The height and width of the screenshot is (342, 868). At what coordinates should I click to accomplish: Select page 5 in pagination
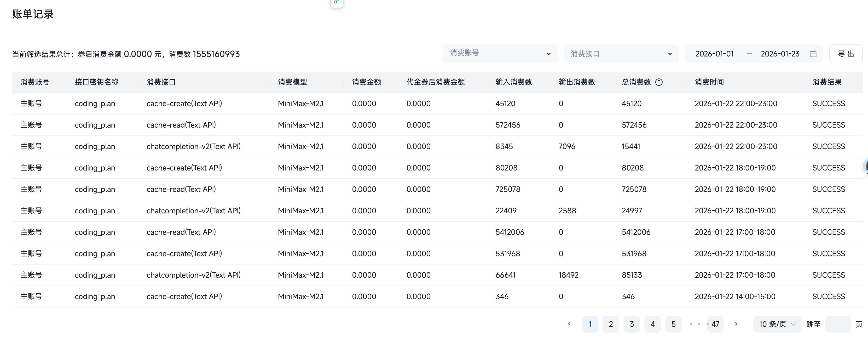coord(673,324)
